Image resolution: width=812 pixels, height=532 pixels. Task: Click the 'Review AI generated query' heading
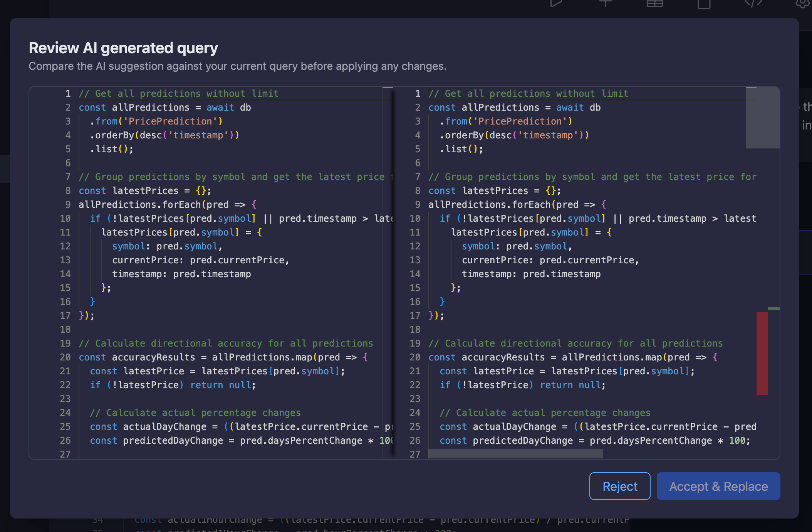(x=123, y=48)
